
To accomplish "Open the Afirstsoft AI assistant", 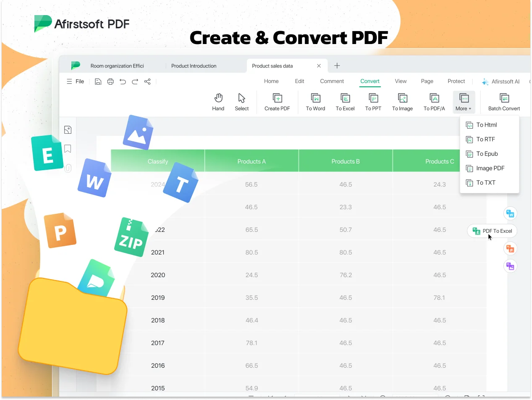I will (x=501, y=82).
